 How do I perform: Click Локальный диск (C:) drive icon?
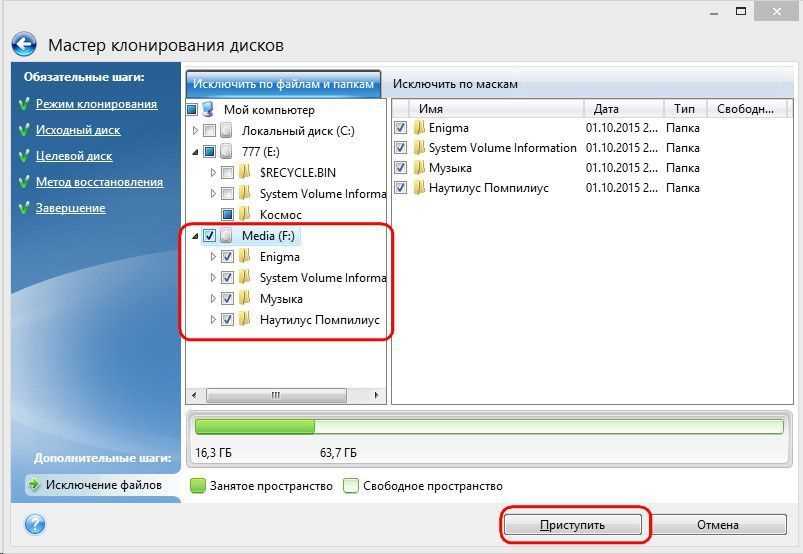tap(227, 131)
